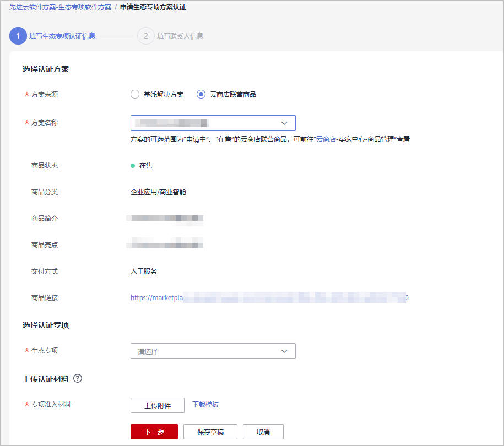Screen dimensions: 504x446
Task: Open the 先进云软件方案-生态专项软件方案 breadcrumb link
Action: 60,7
